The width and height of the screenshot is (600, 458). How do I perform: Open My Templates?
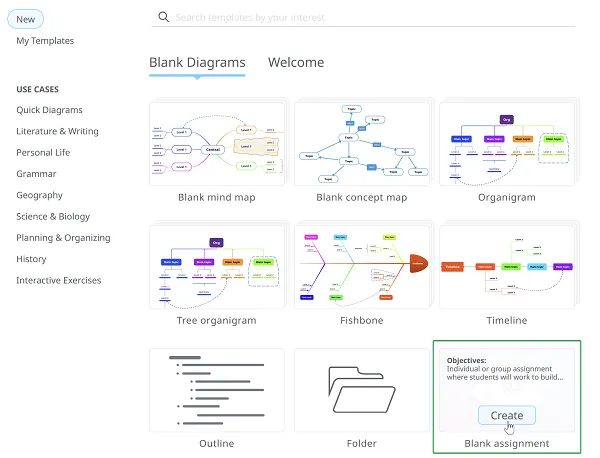pos(45,41)
